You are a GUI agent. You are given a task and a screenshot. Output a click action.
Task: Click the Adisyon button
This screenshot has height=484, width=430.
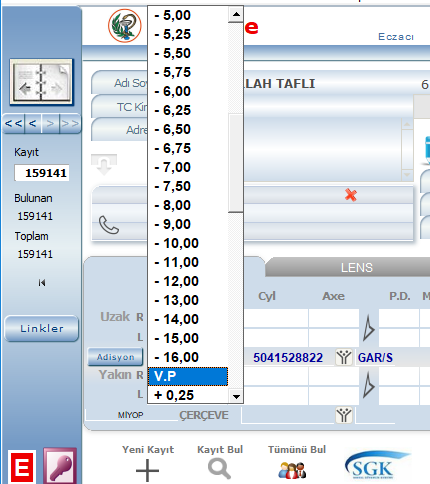point(115,357)
